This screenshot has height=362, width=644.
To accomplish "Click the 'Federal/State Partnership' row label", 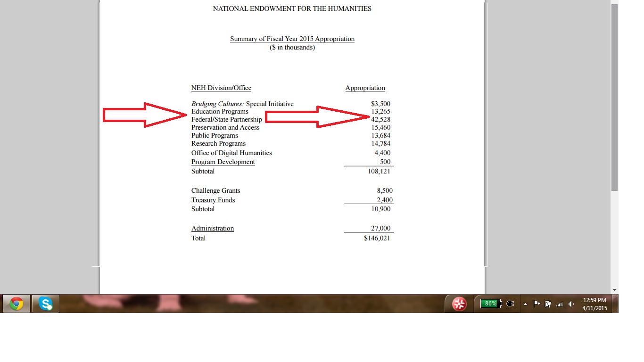I will (x=226, y=120).
